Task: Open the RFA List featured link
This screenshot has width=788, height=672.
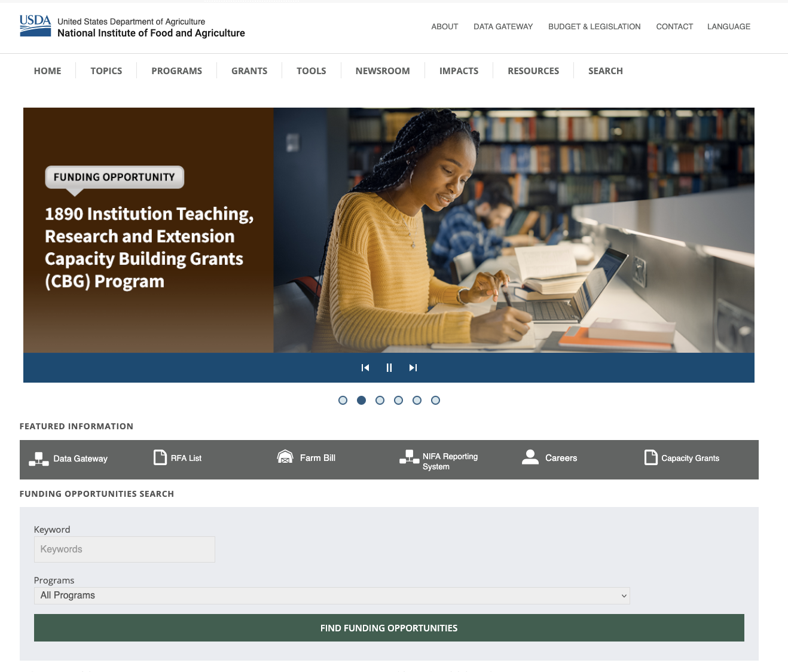Action: pyautogui.click(x=186, y=458)
